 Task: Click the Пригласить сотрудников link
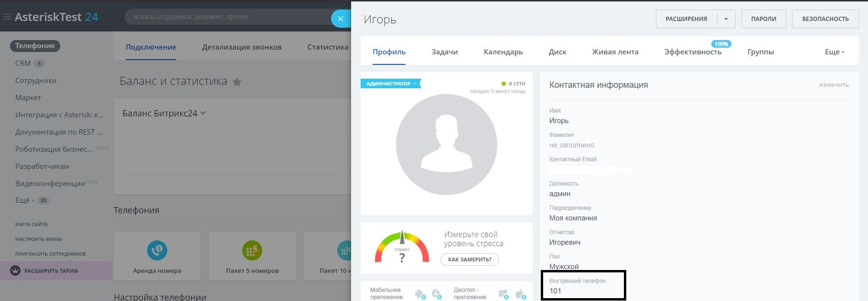coord(51,254)
